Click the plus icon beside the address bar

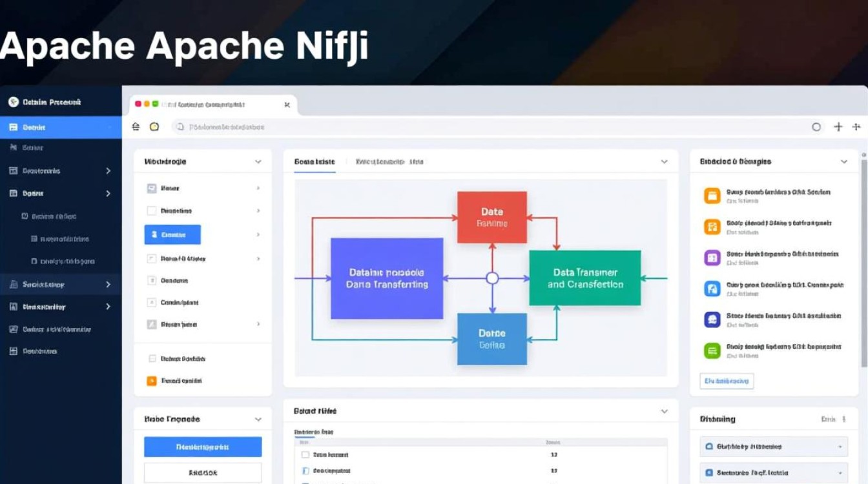[838, 127]
